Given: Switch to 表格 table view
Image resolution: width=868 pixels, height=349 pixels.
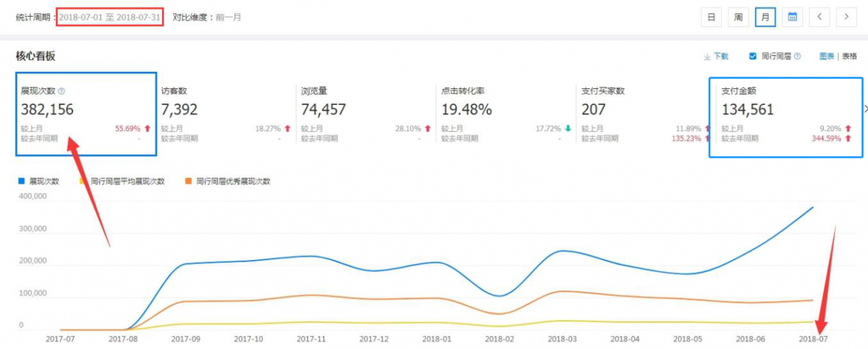Looking at the screenshot, I should coord(849,56).
